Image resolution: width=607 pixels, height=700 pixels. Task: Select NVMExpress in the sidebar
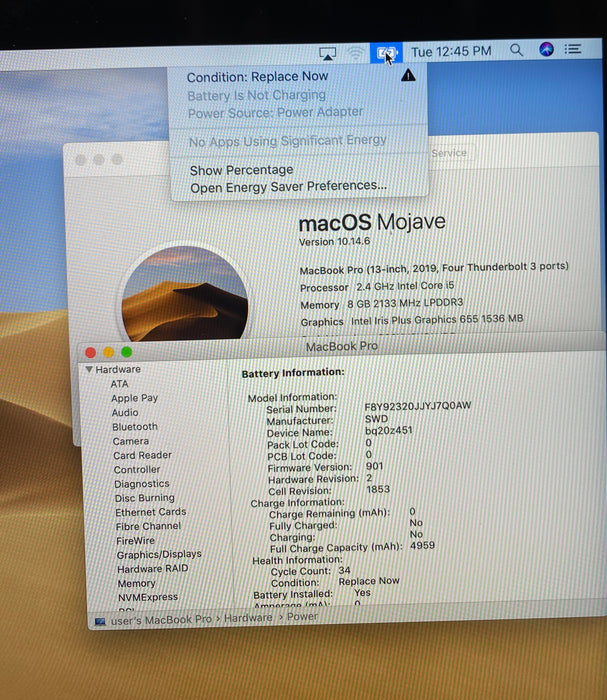point(148,597)
